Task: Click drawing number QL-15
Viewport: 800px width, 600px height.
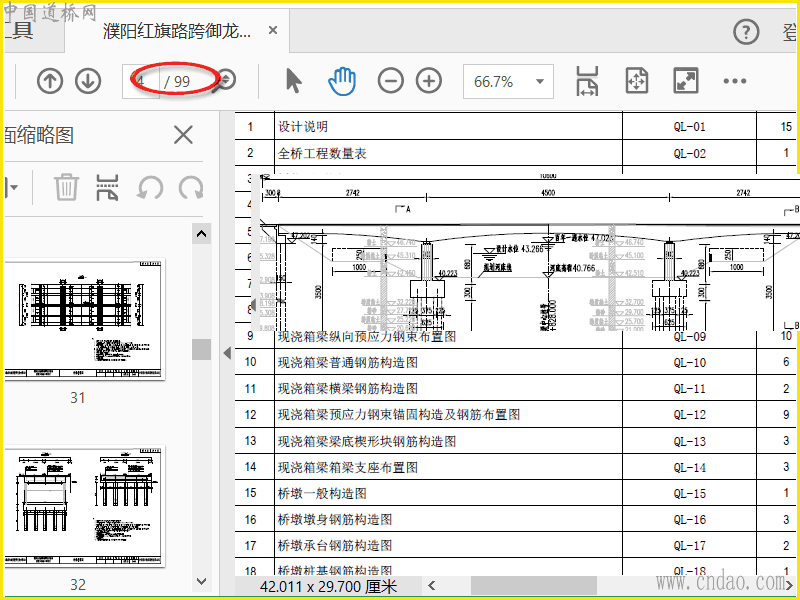Action: pos(689,493)
